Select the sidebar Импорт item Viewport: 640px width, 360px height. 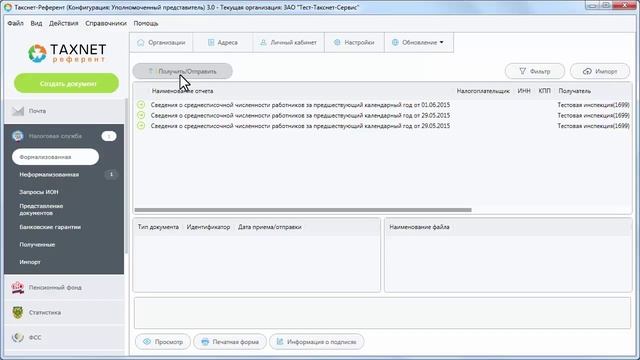[x=30, y=262]
